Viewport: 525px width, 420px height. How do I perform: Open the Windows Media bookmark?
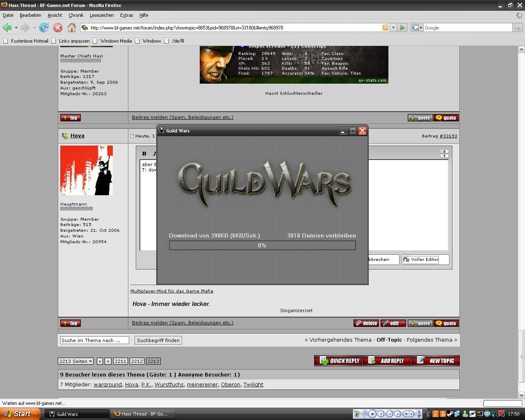pyautogui.click(x=112, y=41)
